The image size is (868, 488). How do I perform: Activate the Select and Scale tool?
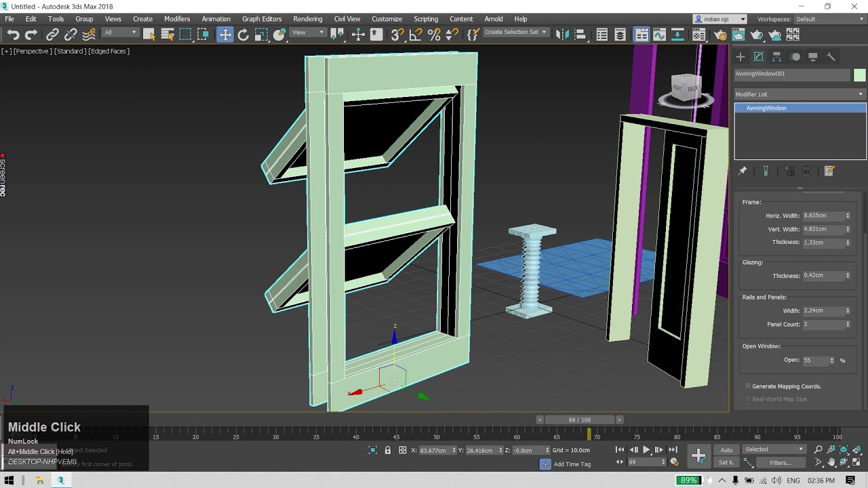pos(261,35)
